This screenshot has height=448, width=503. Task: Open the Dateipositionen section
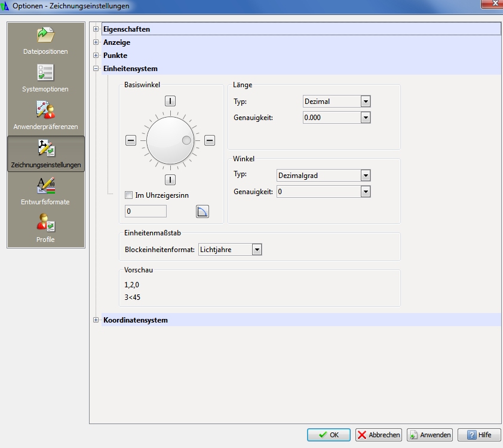[x=45, y=41]
